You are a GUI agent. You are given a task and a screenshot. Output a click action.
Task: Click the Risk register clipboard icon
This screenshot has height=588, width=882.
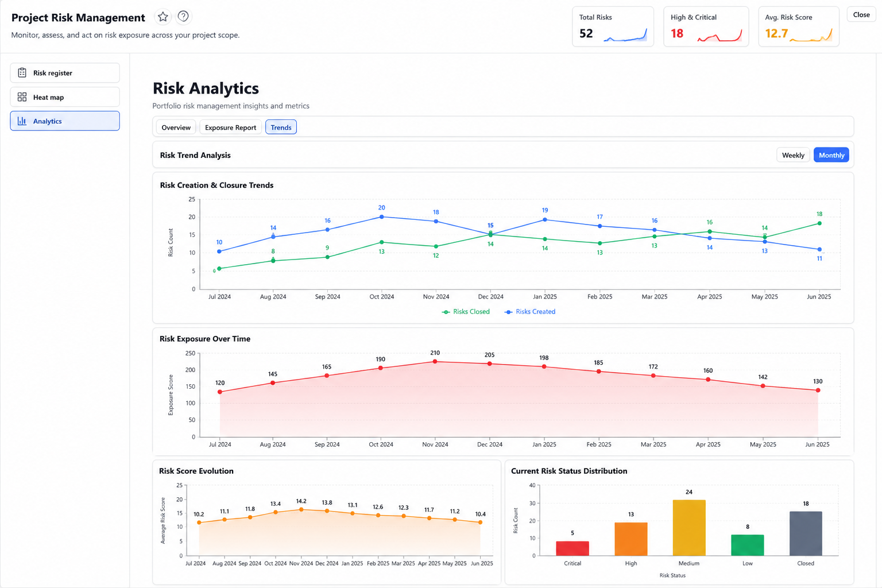(22, 73)
